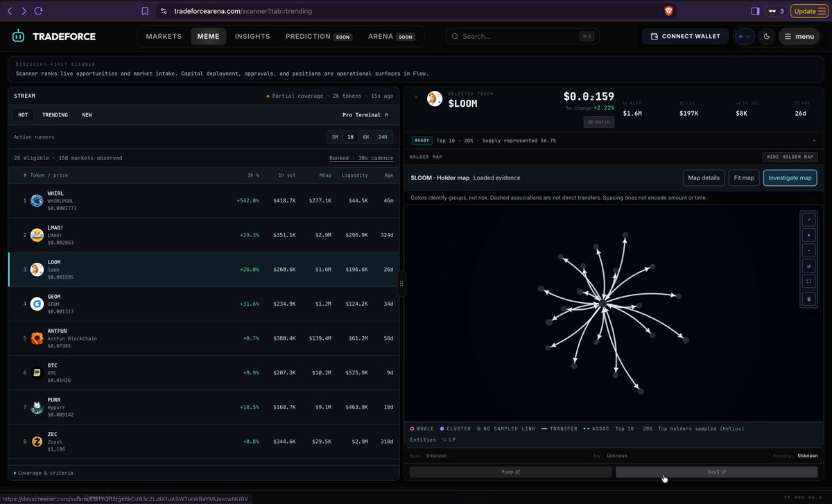832x504 pixels.
Task: Select the NEW stream tab
Action: click(87, 115)
